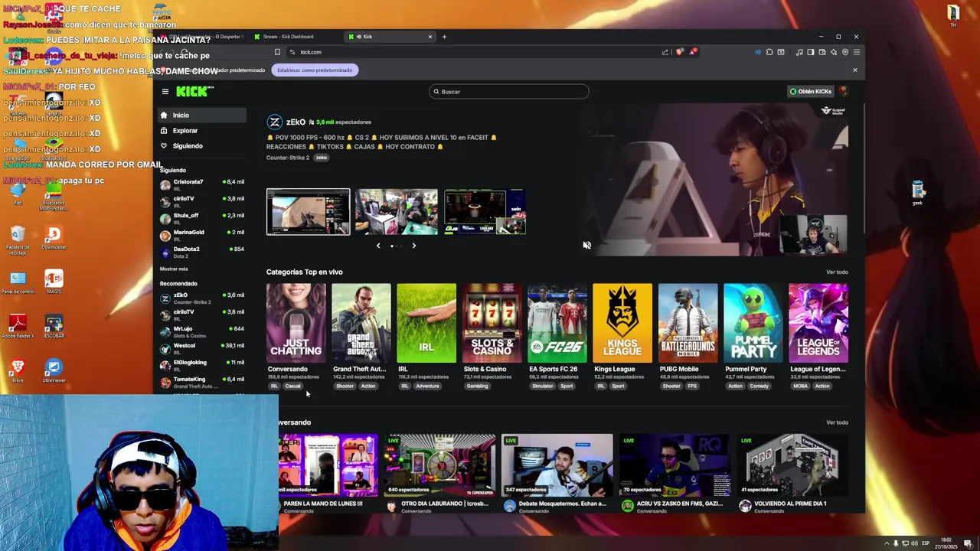
Task: Click the zeko tag chip
Action: coord(322,158)
